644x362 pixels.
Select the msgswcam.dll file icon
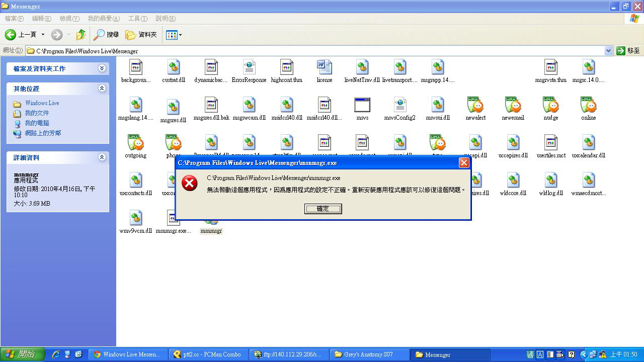[x=249, y=105]
